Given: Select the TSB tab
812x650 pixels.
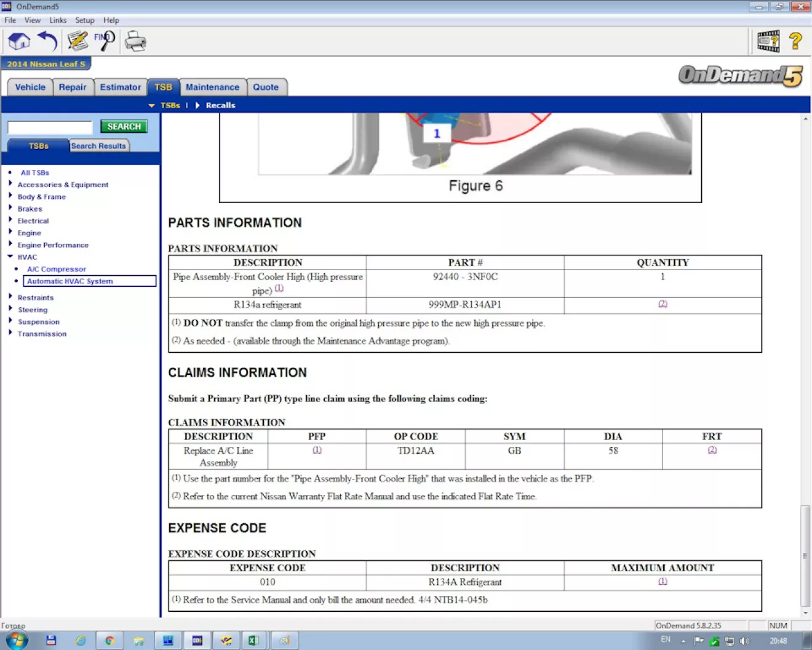Looking at the screenshot, I should tap(163, 87).
